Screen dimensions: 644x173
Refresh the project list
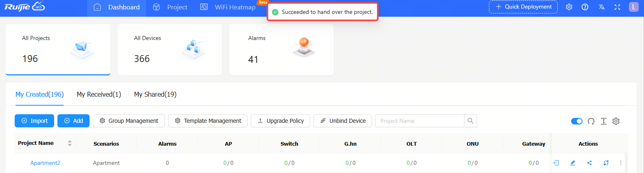pos(591,121)
